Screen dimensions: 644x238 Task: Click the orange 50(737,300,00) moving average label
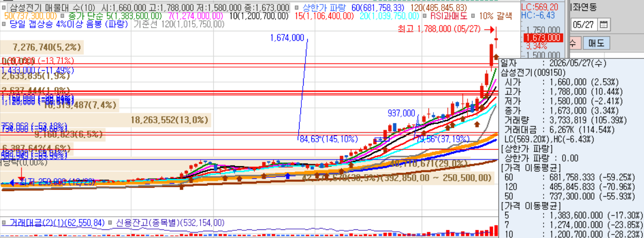pyautogui.click(x=31, y=16)
